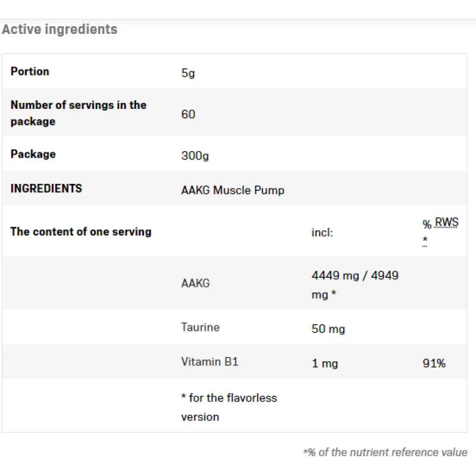Click the 91% RWS value
476x476 pixels.
434,363
